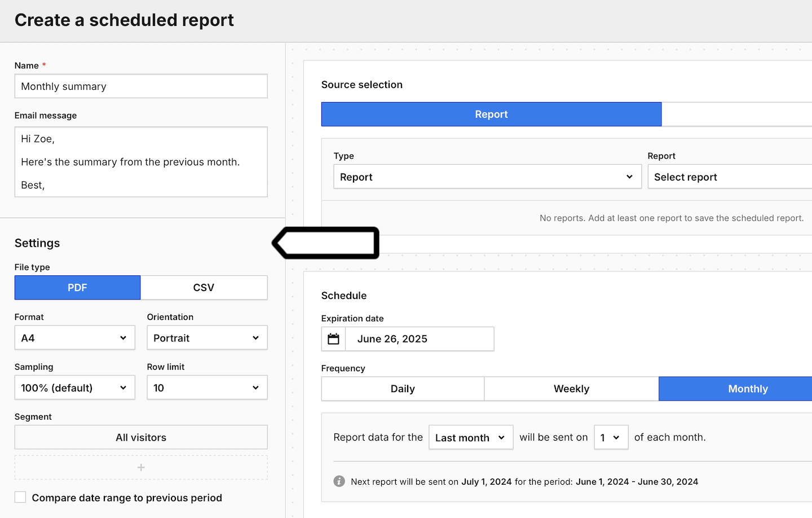The width and height of the screenshot is (812, 518).
Task: Click the 'Segment' label
Action: (33, 416)
